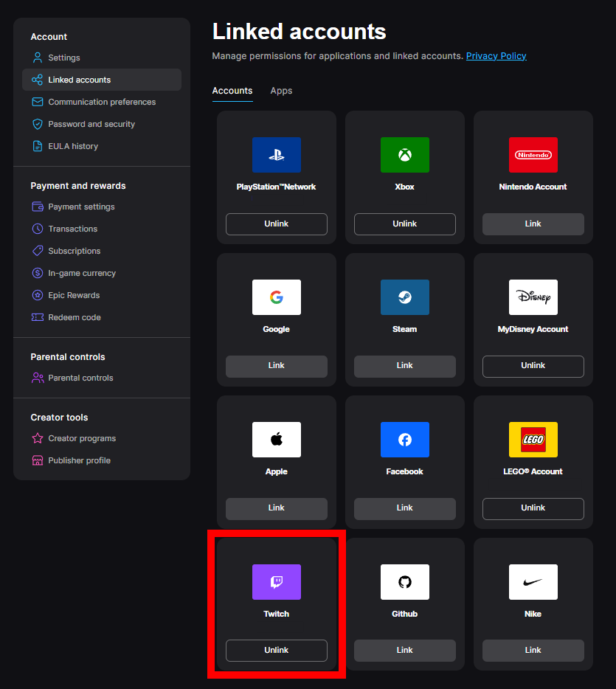Open Password and security settings
Viewport: 616px width, 689px height.
click(x=91, y=124)
